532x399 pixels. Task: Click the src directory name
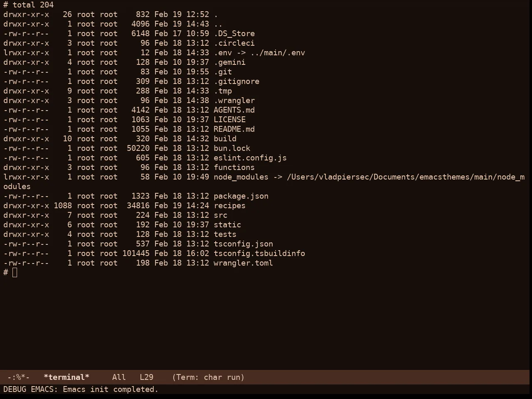(x=220, y=215)
